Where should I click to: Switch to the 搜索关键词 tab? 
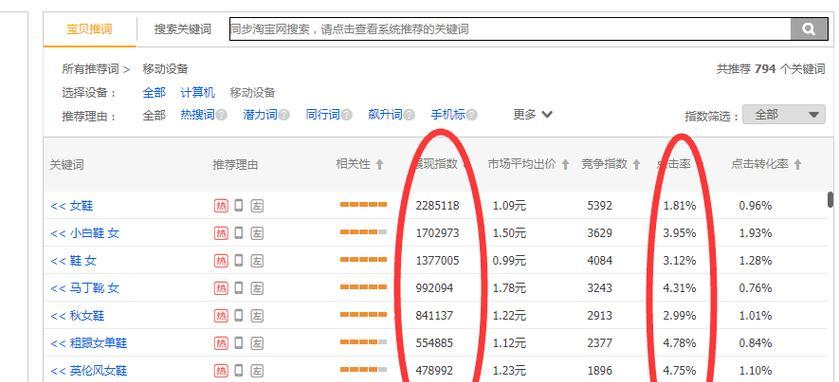(182, 29)
